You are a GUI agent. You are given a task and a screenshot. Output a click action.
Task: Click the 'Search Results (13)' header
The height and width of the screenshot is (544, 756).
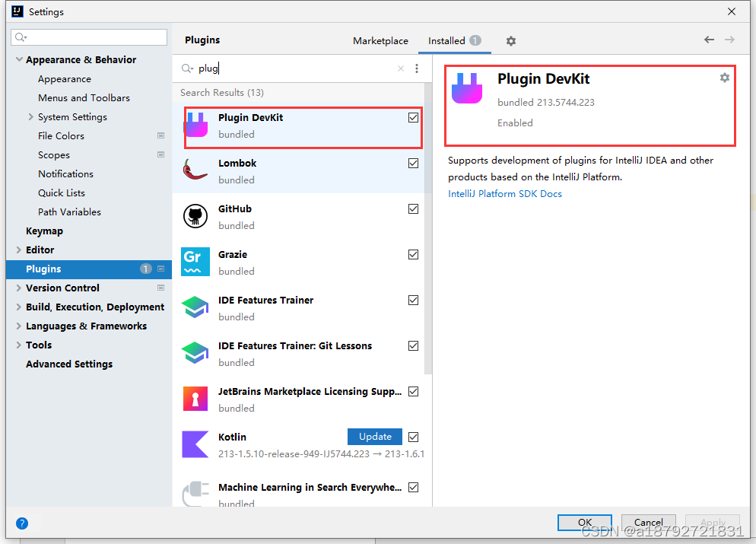pyautogui.click(x=222, y=93)
